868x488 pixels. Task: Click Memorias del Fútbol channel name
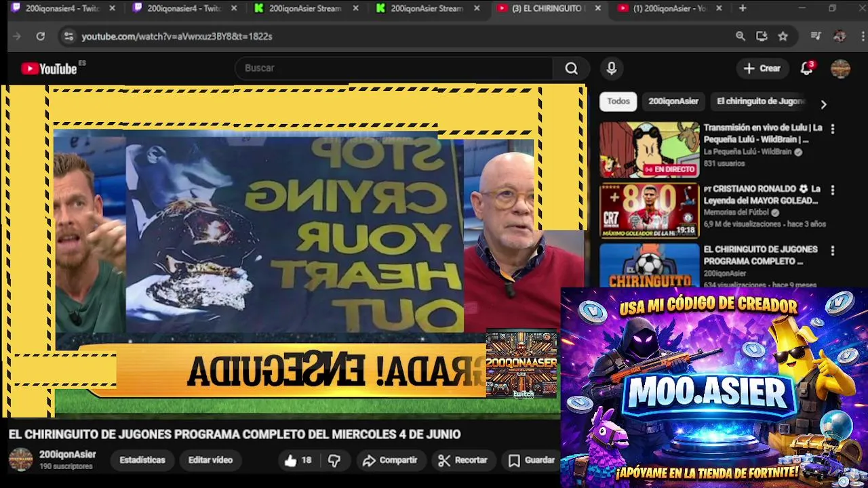click(x=736, y=212)
